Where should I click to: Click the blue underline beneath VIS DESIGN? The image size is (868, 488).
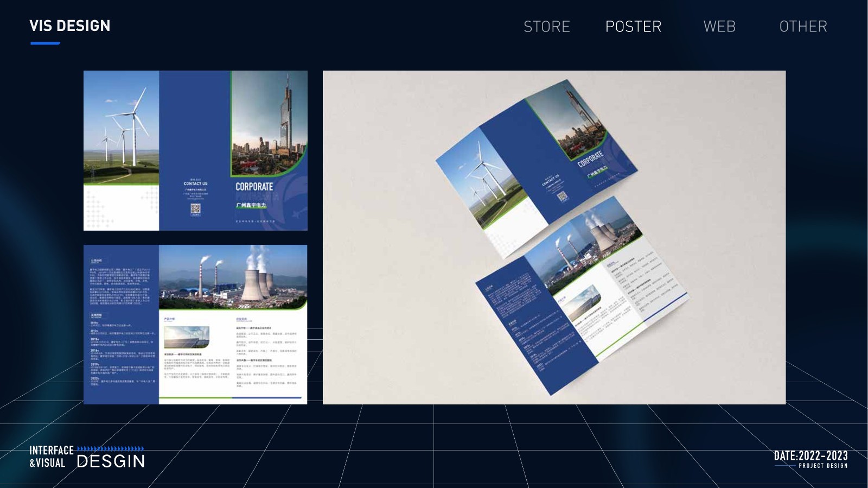click(x=45, y=43)
